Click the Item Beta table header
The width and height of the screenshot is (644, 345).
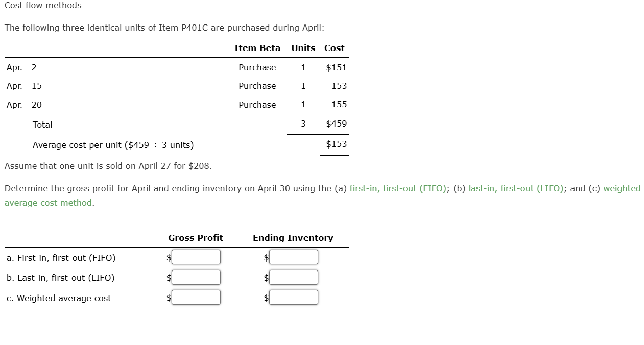pos(257,48)
